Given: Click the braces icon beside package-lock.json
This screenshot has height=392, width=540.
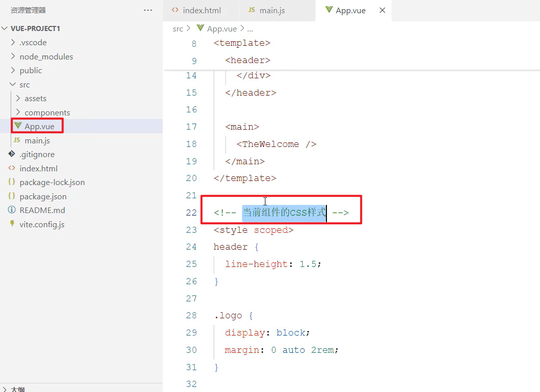Looking at the screenshot, I should (12, 182).
